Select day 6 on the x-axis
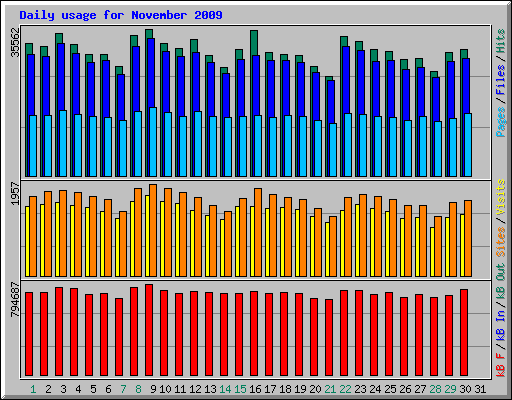The image size is (512, 400). [x=108, y=389]
